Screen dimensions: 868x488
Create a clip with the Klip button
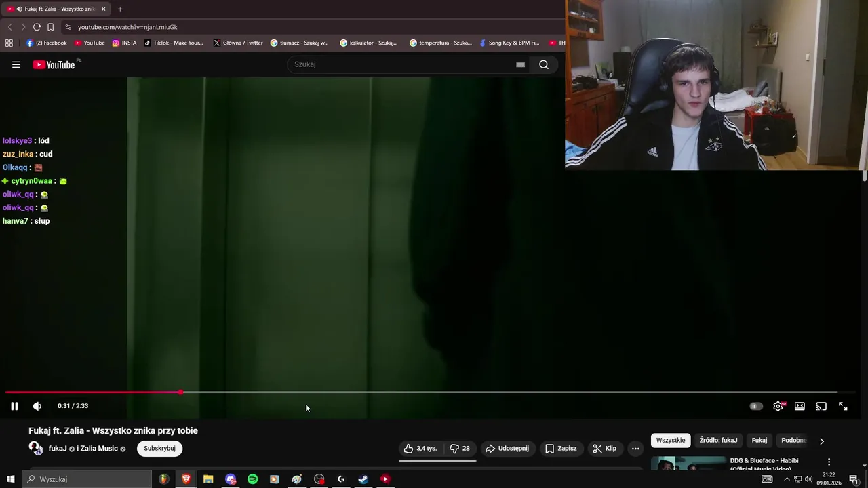(604, 449)
